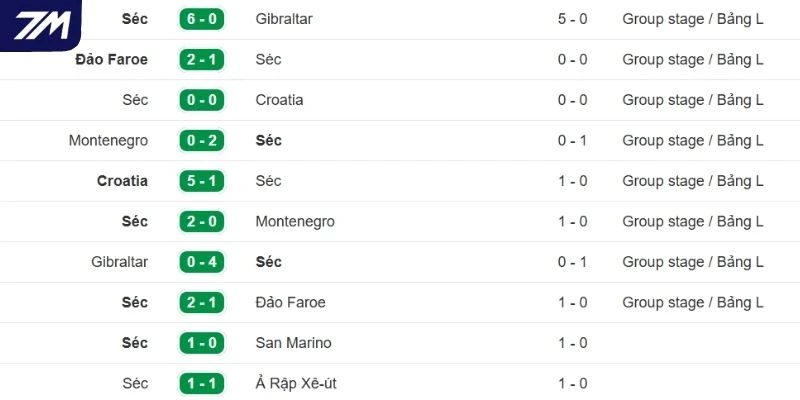800x400 pixels.
Task: Select the Croatia away team name
Action: (x=279, y=100)
